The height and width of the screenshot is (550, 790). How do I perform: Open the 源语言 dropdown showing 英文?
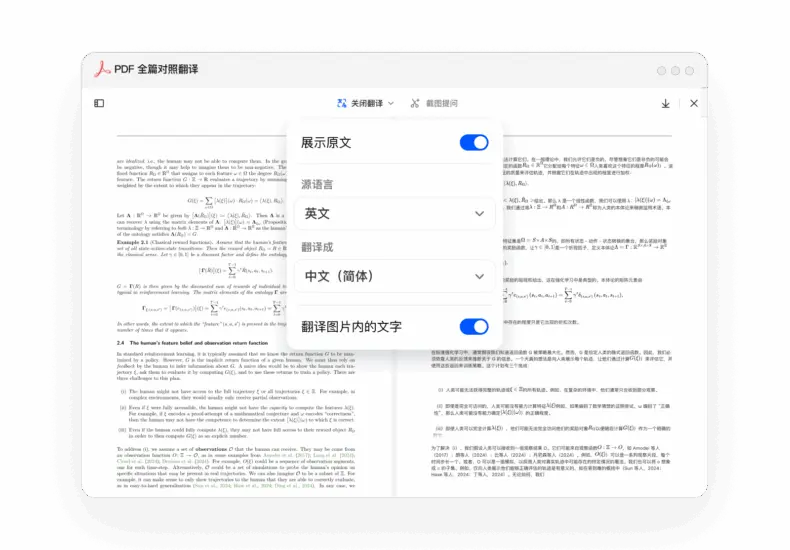[394, 214]
